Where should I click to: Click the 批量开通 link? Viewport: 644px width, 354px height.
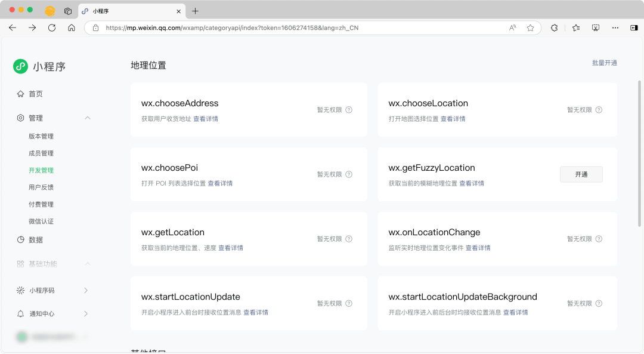[604, 63]
